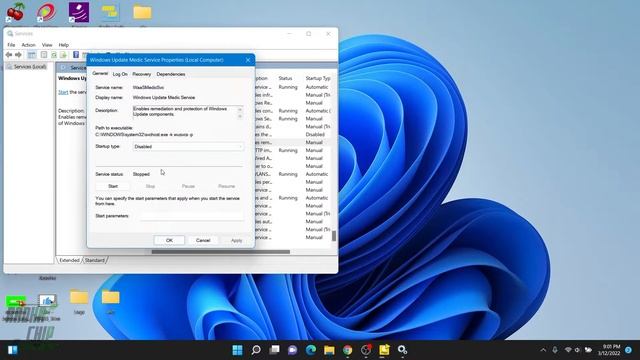This screenshot has height=360, width=640.
Task: Show hidden tray icons chevron
Action: point(543,350)
